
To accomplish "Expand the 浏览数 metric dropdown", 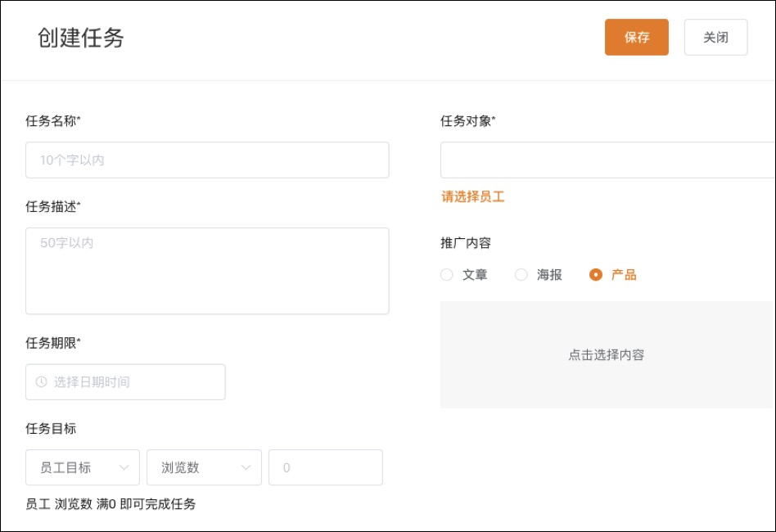I will point(204,467).
